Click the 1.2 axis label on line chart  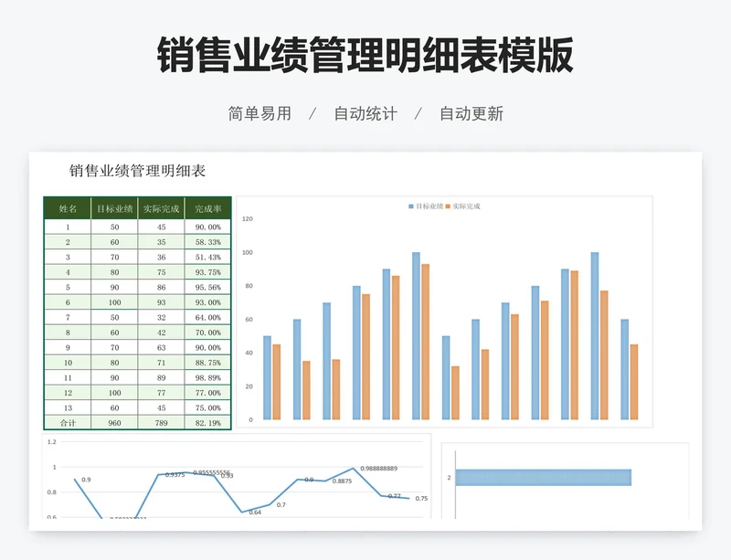(x=52, y=441)
